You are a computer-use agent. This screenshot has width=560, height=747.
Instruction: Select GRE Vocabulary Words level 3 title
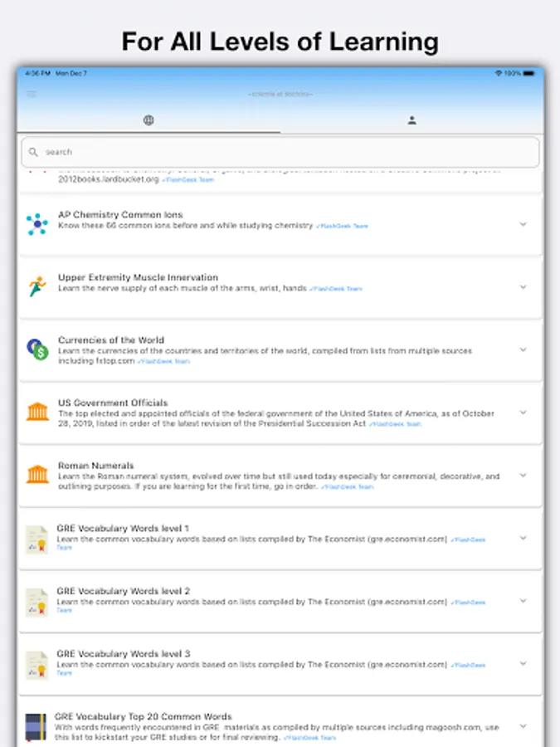(124, 654)
